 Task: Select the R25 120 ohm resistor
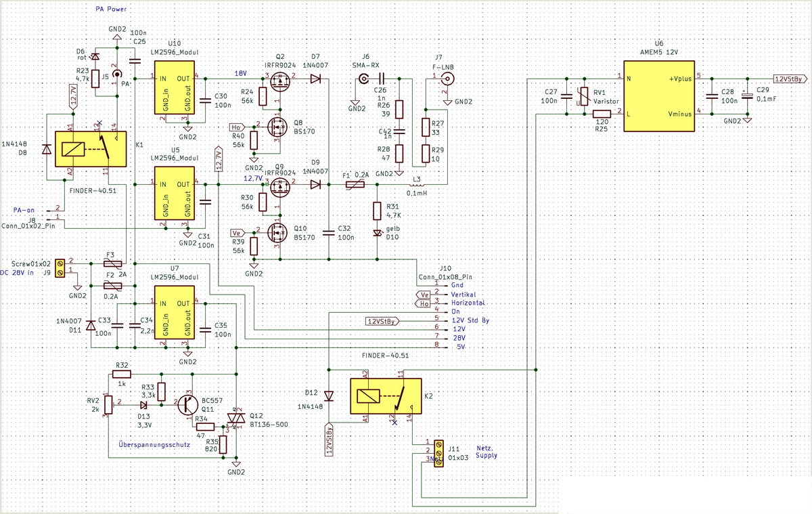[x=602, y=114]
